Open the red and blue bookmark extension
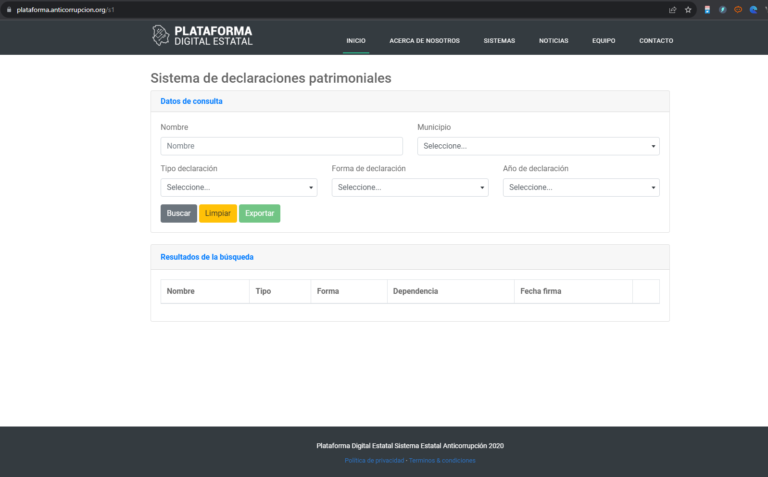The height and width of the screenshot is (477, 768). click(x=708, y=9)
